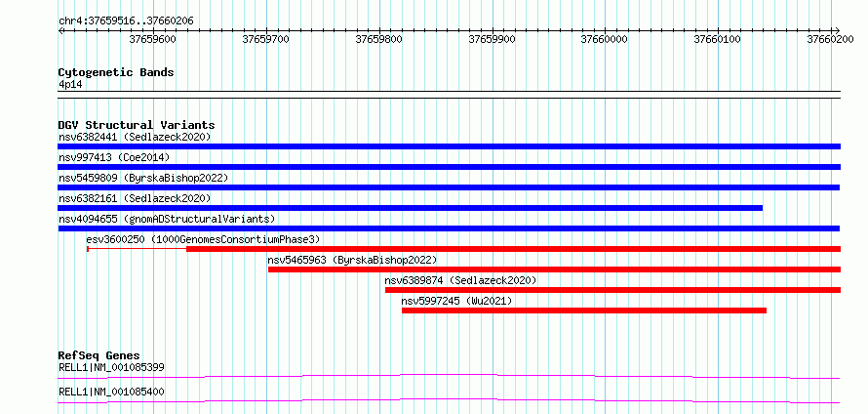Click the thick red bar for esv3600250
This screenshot has height=414, width=868.
[514, 249]
